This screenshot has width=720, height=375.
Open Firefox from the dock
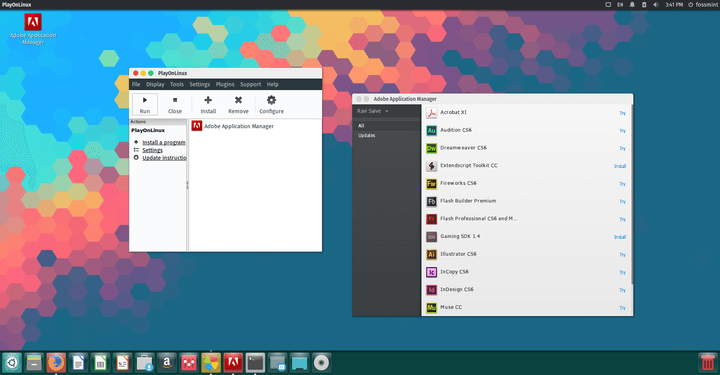pyautogui.click(x=56, y=363)
